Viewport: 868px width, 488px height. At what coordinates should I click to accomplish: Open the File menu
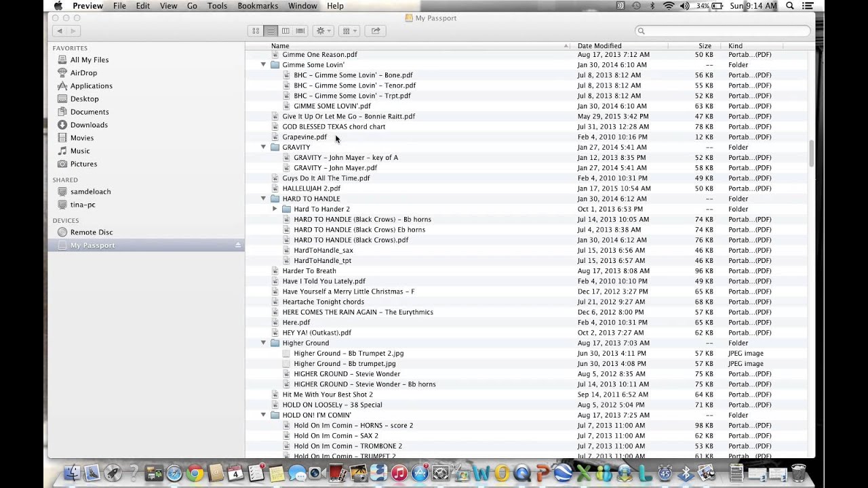coord(119,5)
